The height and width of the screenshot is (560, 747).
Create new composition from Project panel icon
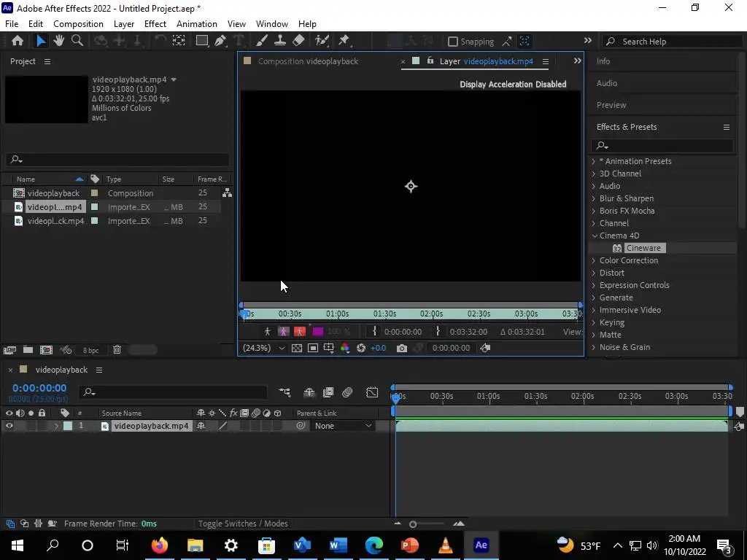point(46,350)
